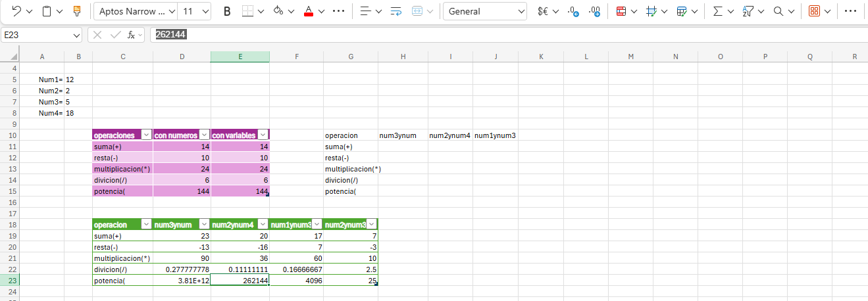Select column E header
Image resolution: width=868 pixels, height=301 pixels.
(240, 57)
